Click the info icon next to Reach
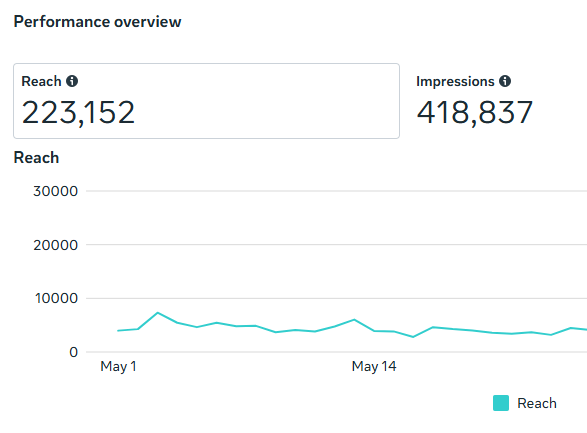The width and height of the screenshot is (587, 433). pyautogui.click(x=72, y=81)
